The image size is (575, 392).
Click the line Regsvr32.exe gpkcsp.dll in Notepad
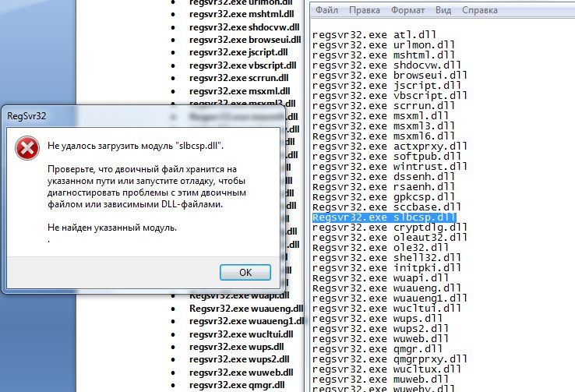tap(383, 197)
